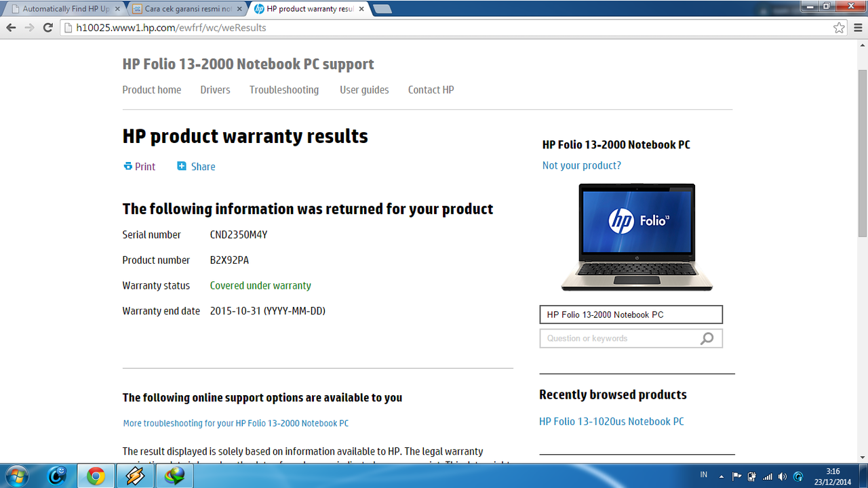Click 'Covered under warranty' status text

click(x=260, y=285)
